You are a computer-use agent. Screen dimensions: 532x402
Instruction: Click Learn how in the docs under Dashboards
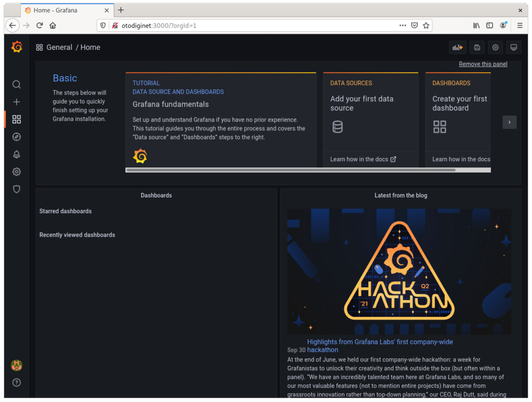[x=461, y=159]
